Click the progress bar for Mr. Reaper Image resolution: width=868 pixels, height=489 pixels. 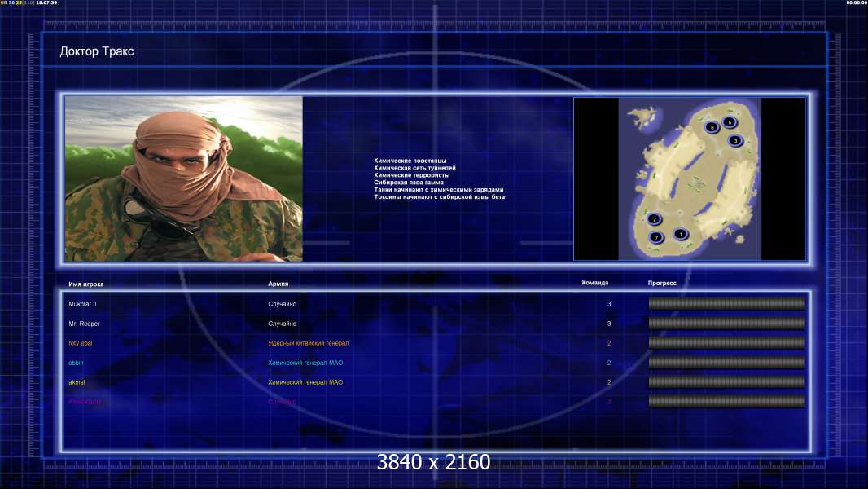click(x=727, y=323)
